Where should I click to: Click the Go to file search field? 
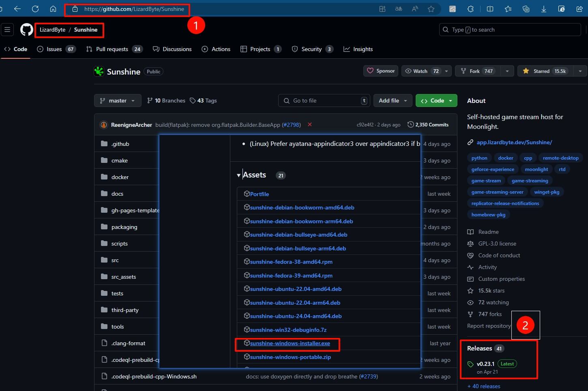tap(324, 100)
